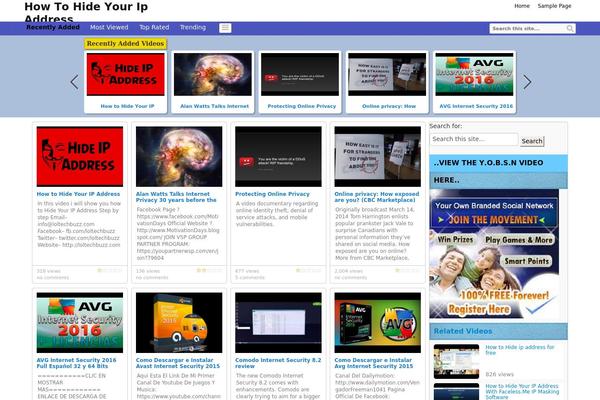Rate the CBC Marketplace video using stars
Image resolution: width=600 pixels, height=400 pixels.
click(408, 270)
